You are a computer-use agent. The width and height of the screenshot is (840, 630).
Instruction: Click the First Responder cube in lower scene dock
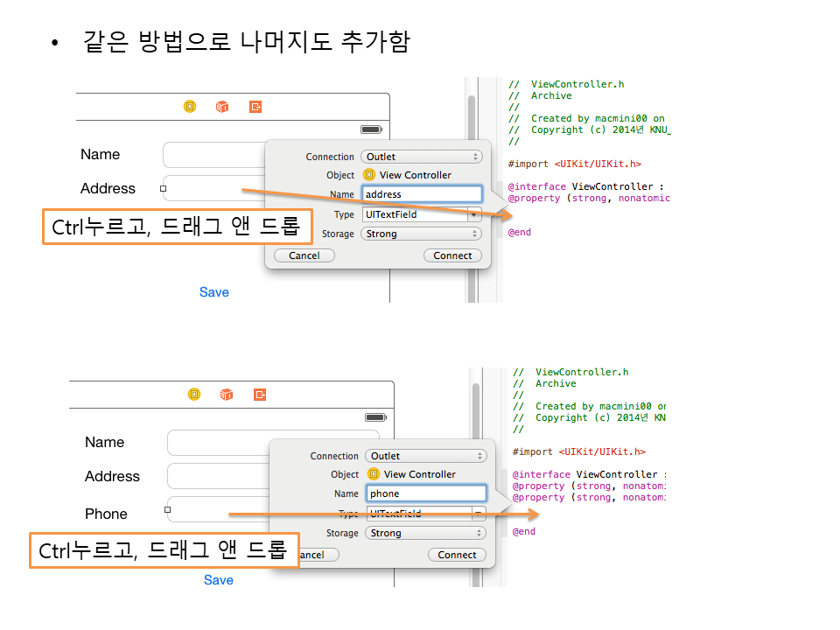(x=227, y=395)
